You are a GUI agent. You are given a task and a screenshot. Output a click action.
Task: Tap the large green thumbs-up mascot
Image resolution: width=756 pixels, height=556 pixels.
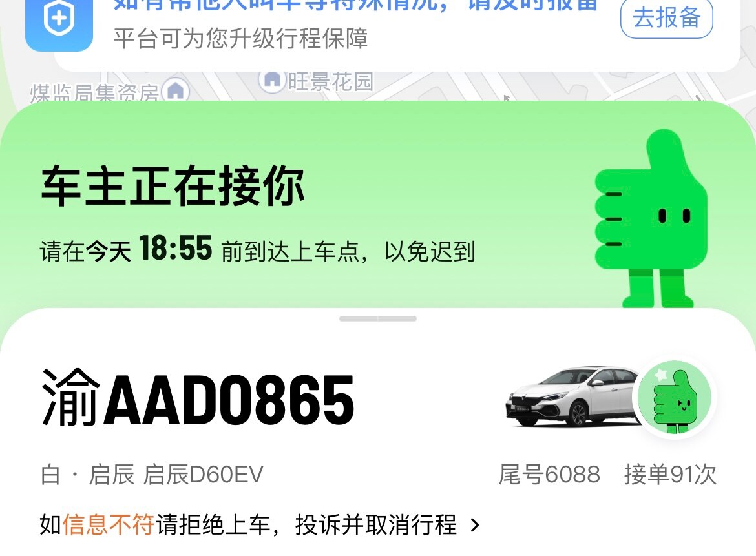[651, 219]
